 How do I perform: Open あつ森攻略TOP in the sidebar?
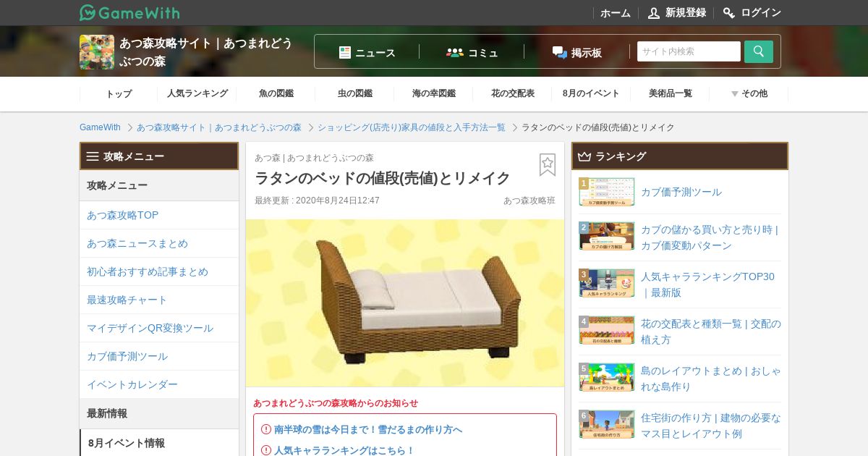[x=159, y=215]
